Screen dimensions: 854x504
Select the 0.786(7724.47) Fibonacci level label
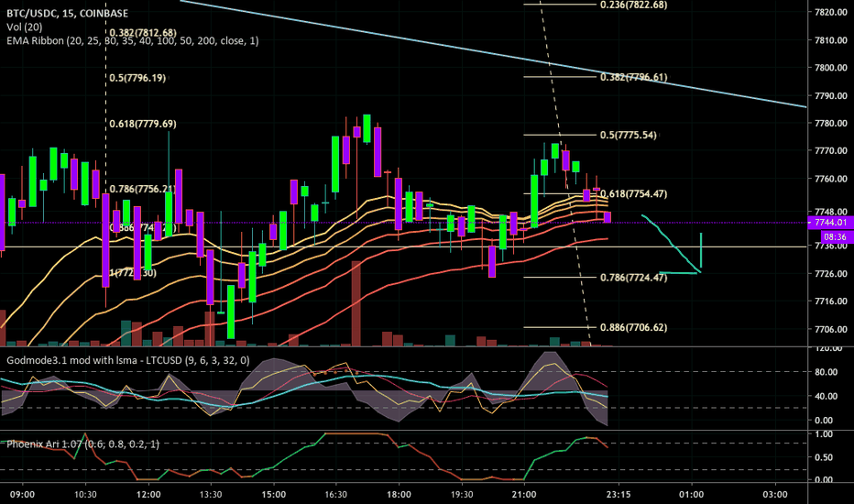pyautogui.click(x=633, y=278)
